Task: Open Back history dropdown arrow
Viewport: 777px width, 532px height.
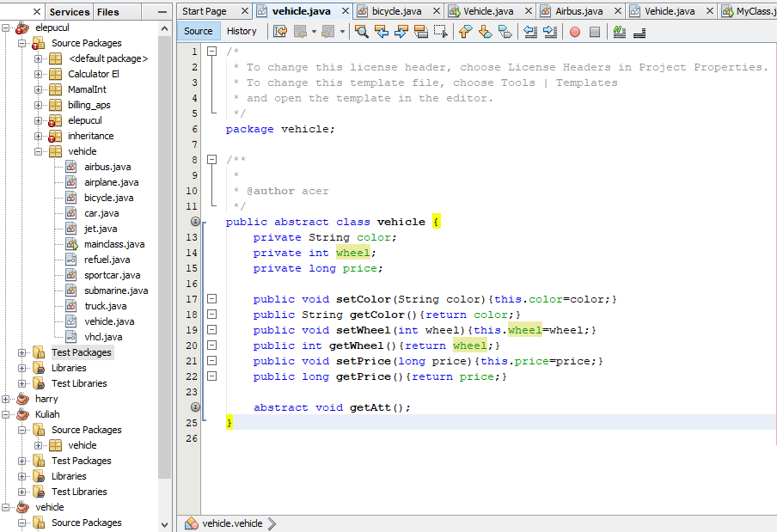Action: 314,32
